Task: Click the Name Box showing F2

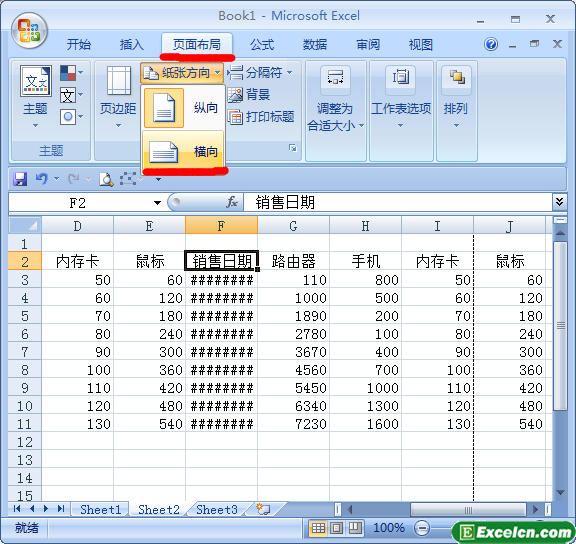Action: point(78,203)
